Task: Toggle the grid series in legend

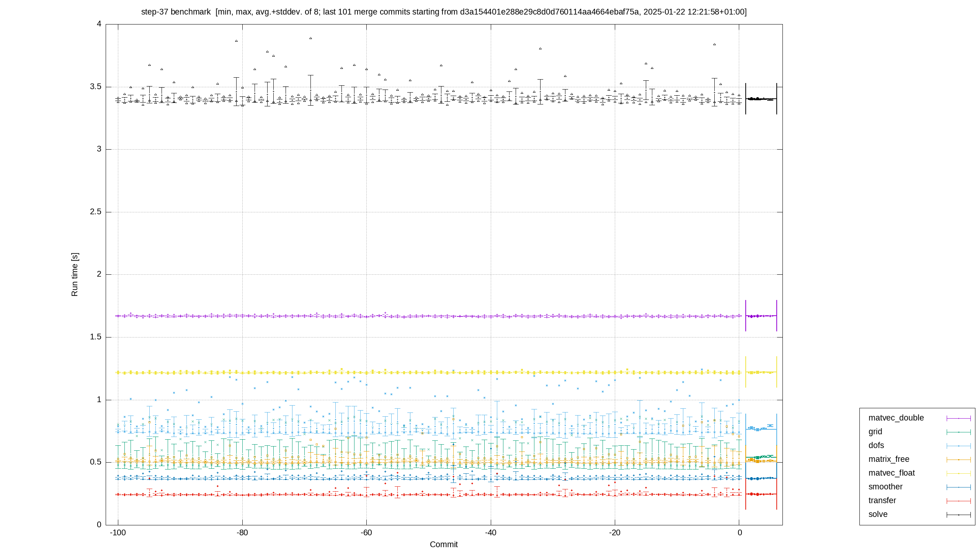Action: pos(875,432)
